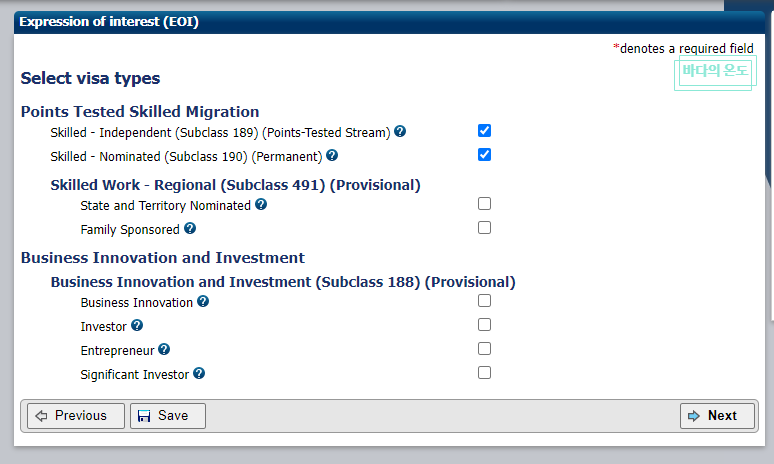Show help info for Investor
The height and width of the screenshot is (464, 774).
coord(137,325)
